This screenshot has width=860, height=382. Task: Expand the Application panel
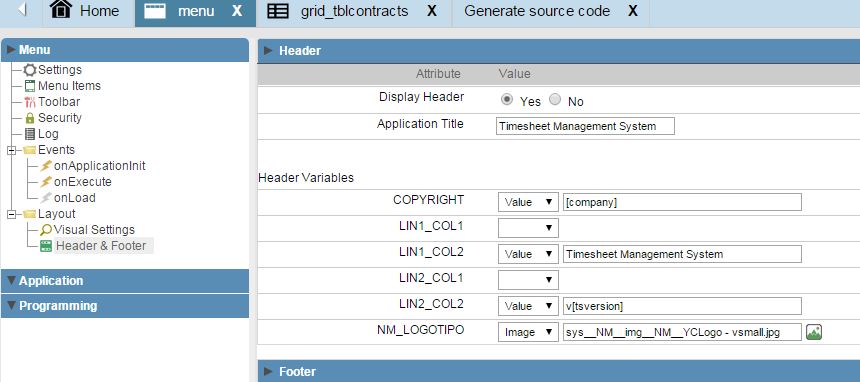click(x=125, y=280)
